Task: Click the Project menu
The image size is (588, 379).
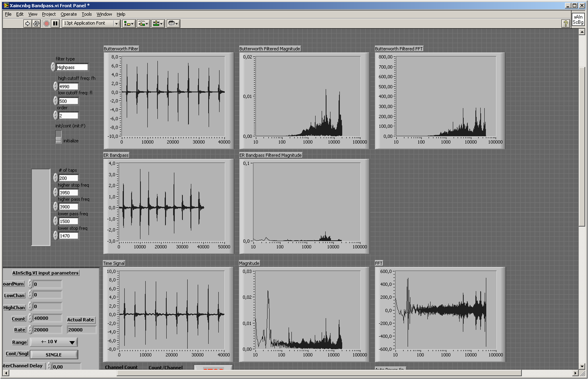Action: point(49,14)
